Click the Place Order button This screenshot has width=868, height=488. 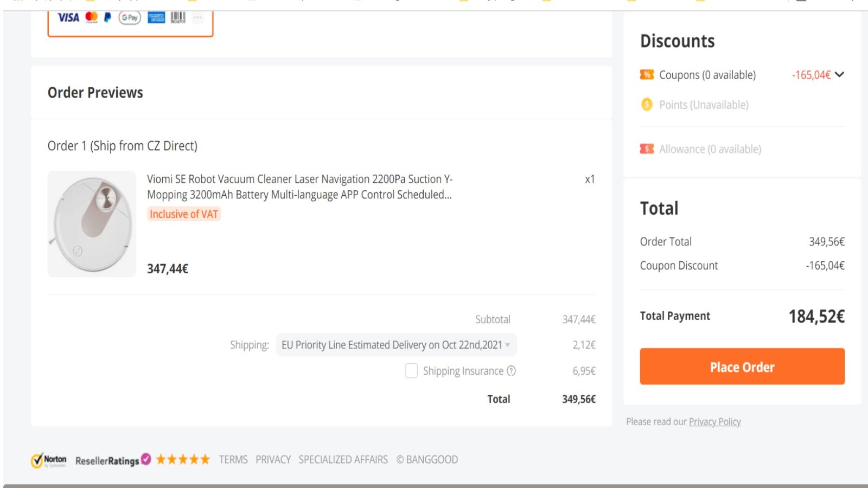[742, 367]
